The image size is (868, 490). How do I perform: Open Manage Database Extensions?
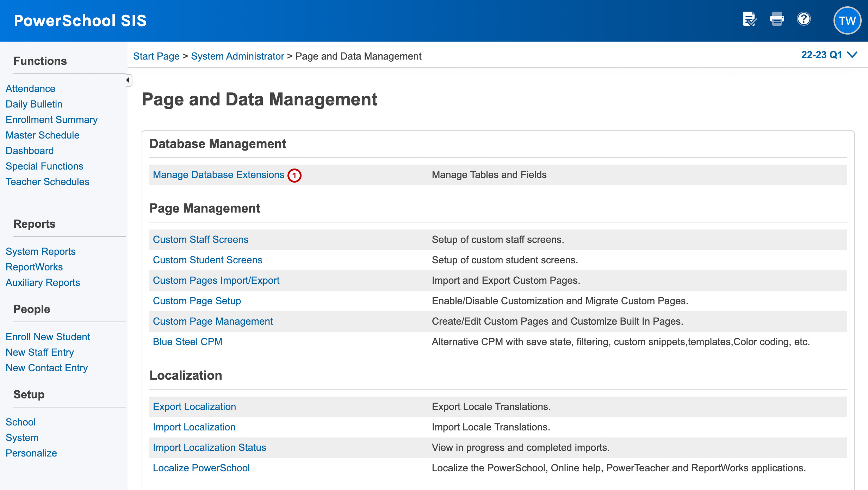tap(218, 174)
